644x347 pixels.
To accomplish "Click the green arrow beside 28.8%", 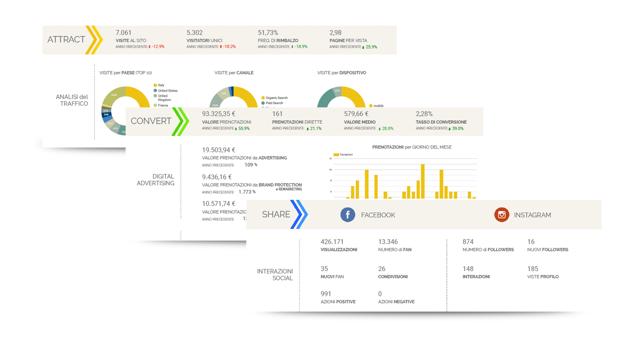I will pyautogui.click(x=379, y=129).
